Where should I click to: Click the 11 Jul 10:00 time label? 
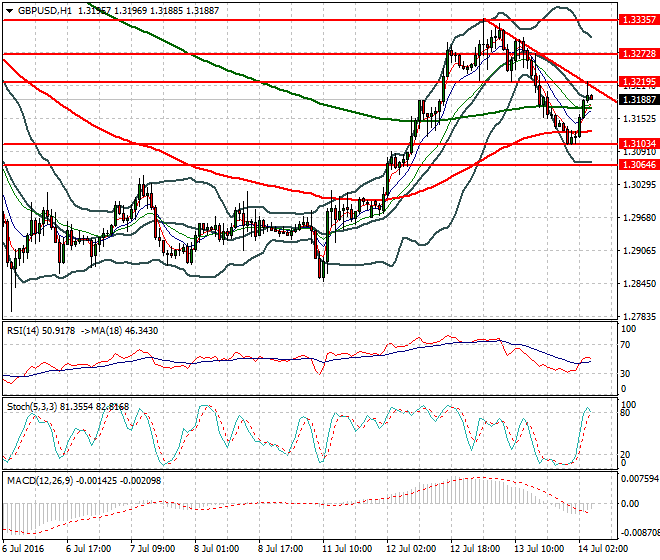[347, 549]
